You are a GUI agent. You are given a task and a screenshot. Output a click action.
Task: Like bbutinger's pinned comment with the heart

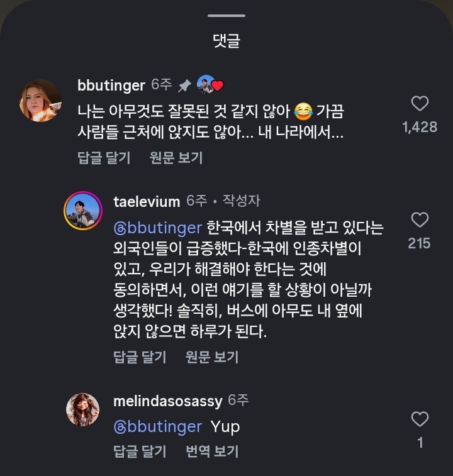[419, 104]
